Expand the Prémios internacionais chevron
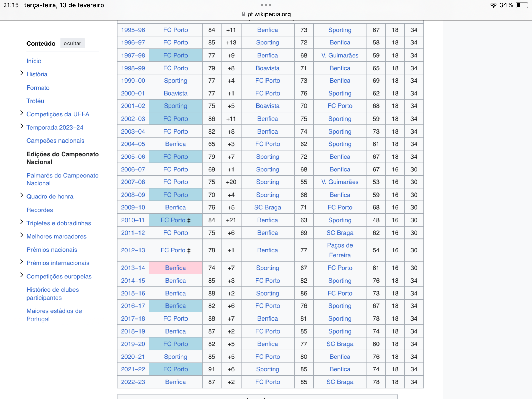 (22, 262)
